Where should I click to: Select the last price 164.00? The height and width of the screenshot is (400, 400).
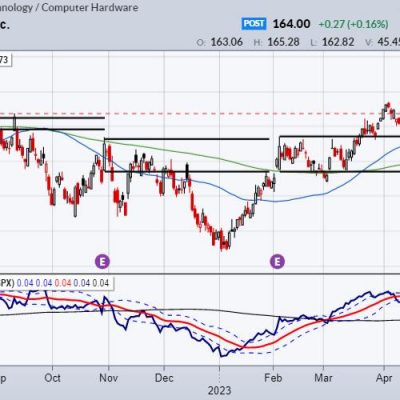(291, 24)
